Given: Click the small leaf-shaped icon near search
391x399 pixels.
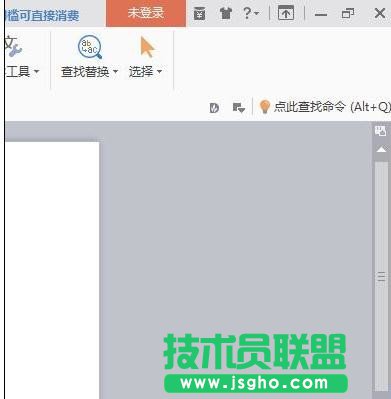Looking at the screenshot, I should click(x=214, y=108).
